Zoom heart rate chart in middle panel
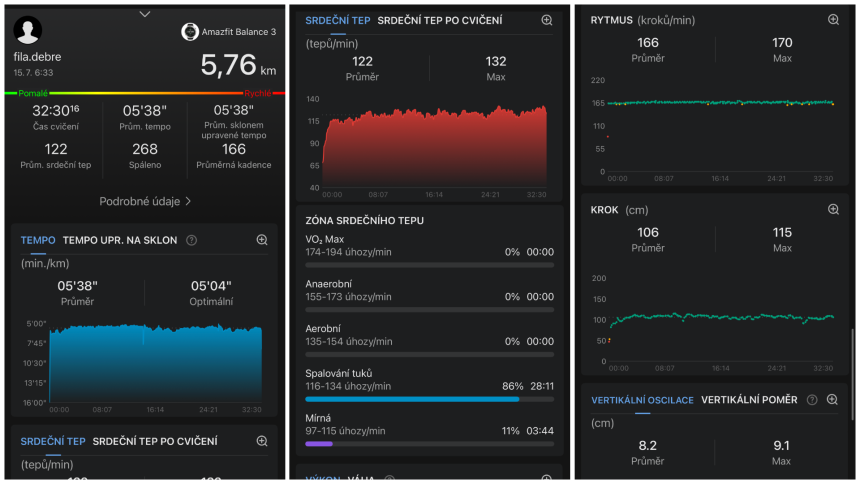Screen dimensions: 860x484 [547, 20]
